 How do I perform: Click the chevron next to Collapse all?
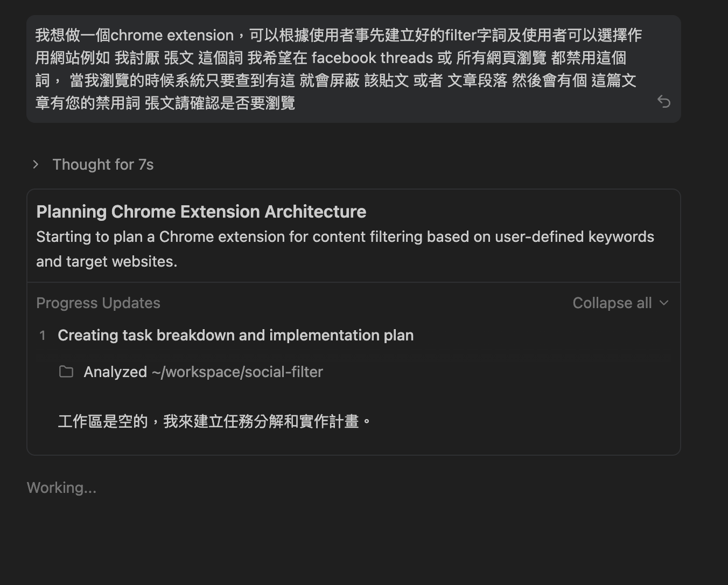664,303
